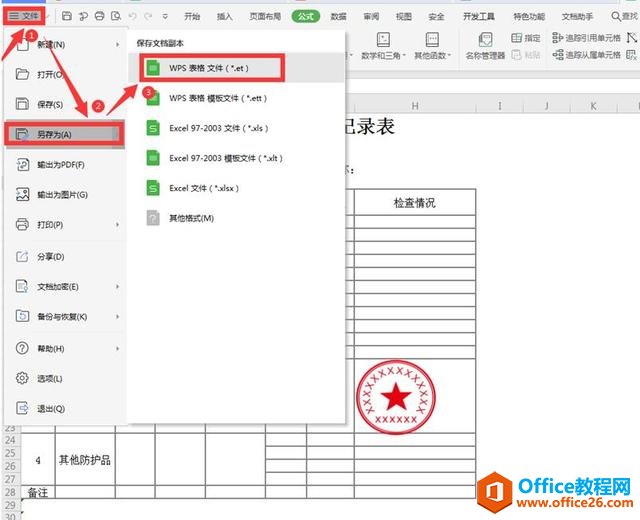Click the 检查情况 header cell

[415, 202]
